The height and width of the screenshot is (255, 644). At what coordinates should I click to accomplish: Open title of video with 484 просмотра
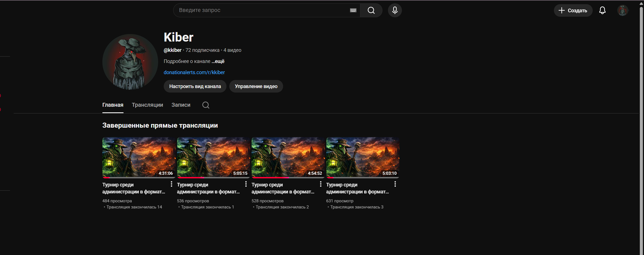pyautogui.click(x=134, y=188)
